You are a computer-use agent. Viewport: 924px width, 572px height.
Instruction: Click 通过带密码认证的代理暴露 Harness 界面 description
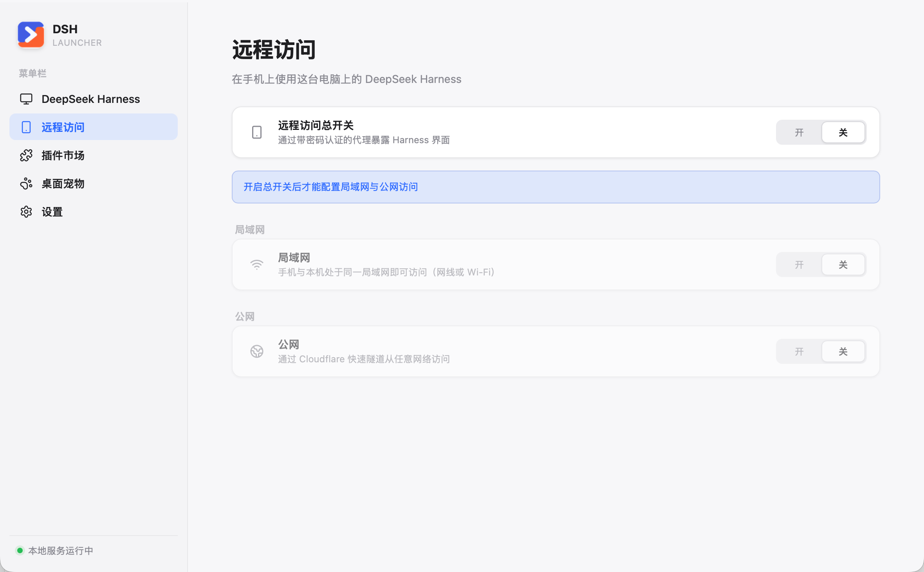point(364,140)
